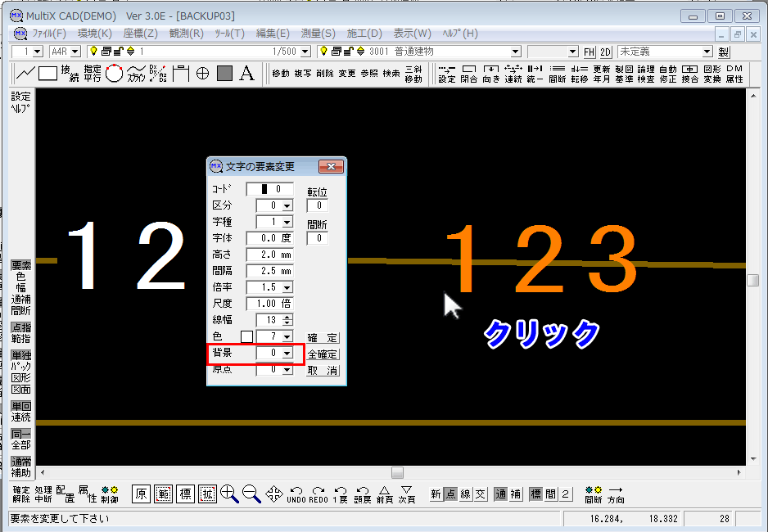Select the spline curve tool
The width and height of the screenshot is (768, 532).
pyautogui.click(x=137, y=74)
